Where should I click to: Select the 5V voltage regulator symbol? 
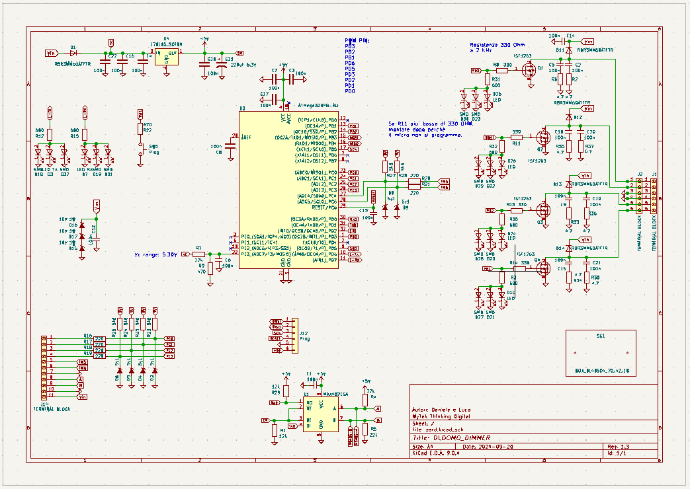(x=166, y=57)
